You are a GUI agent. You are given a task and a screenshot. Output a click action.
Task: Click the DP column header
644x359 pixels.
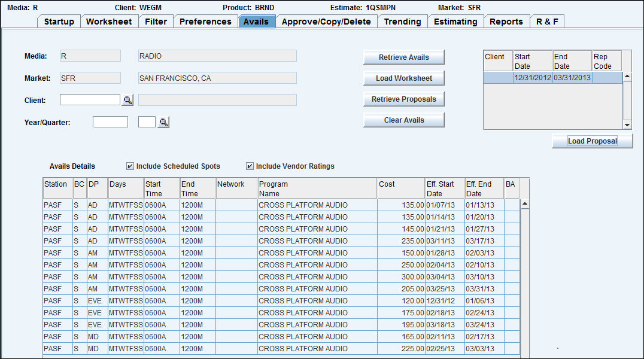(x=97, y=189)
